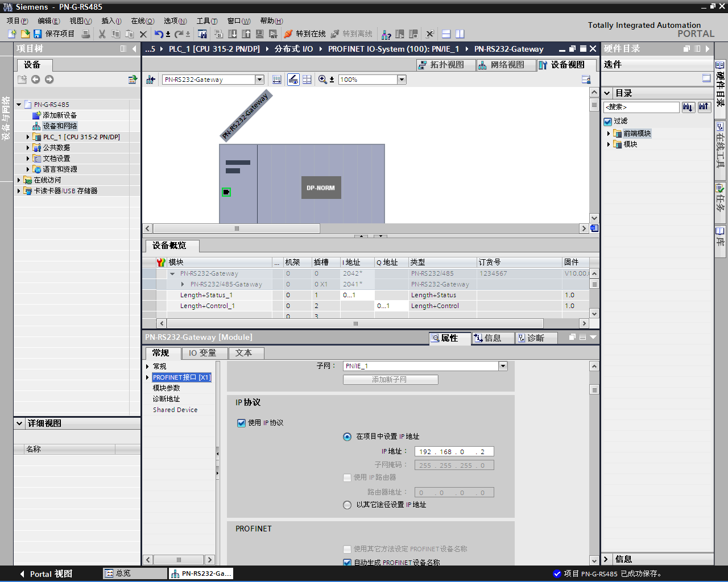Click the undo arrow icon
The image size is (728, 582).
(159, 34)
